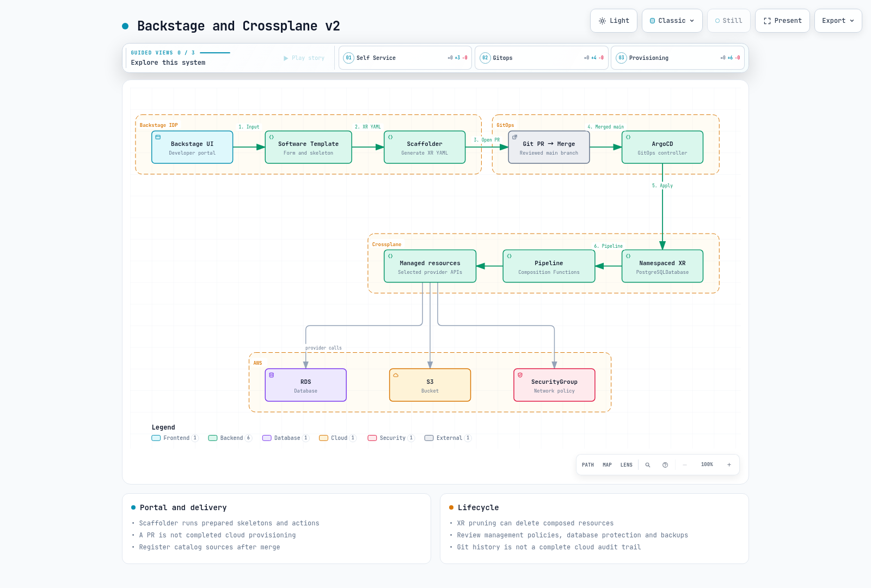Viewport: 871px width, 588px height.
Task: Open the Classic style dropdown
Action: (x=672, y=21)
